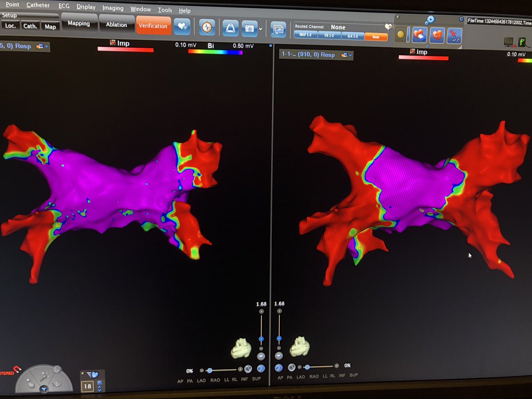Expand the camera snapshot dropdown arrow

tap(261, 29)
